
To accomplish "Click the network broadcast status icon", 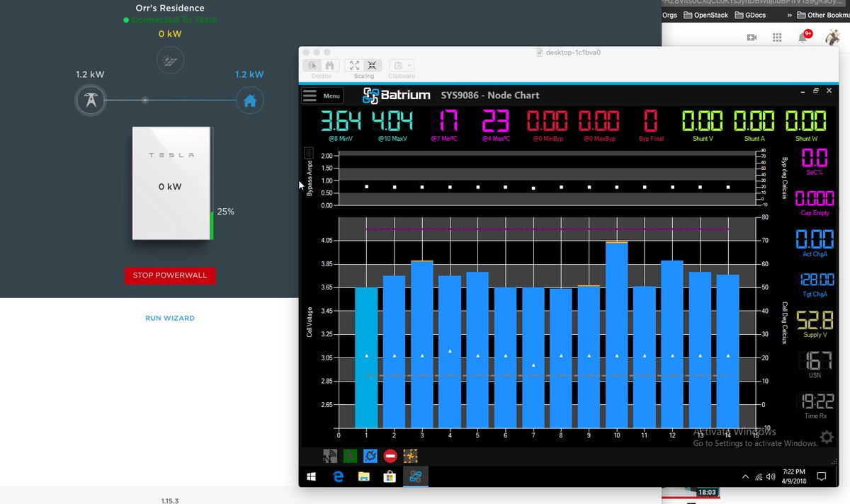I will coord(329,457).
